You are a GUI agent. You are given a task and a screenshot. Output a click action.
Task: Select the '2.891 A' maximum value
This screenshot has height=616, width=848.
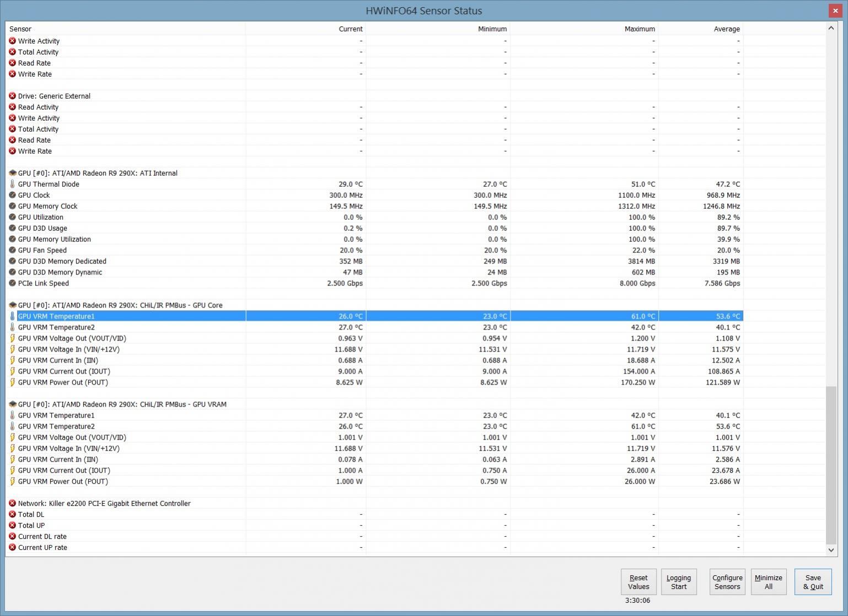643,460
